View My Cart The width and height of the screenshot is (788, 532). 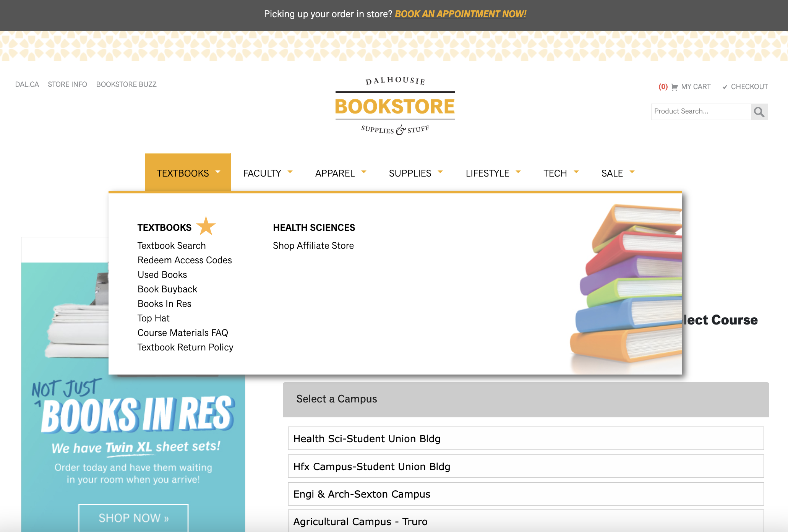tap(696, 87)
